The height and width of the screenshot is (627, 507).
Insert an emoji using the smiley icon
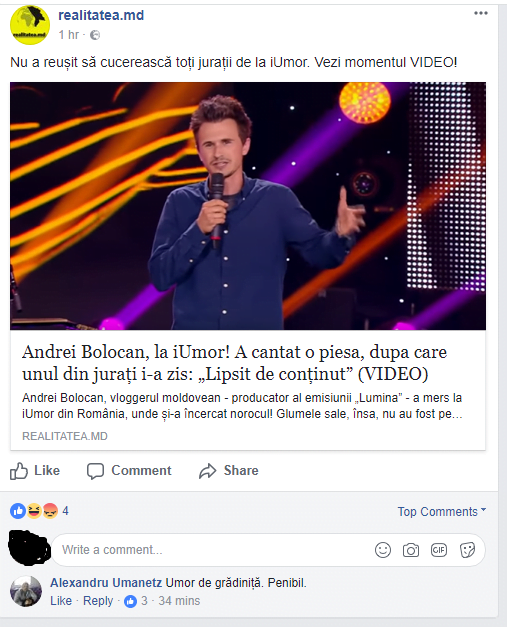pos(383,550)
